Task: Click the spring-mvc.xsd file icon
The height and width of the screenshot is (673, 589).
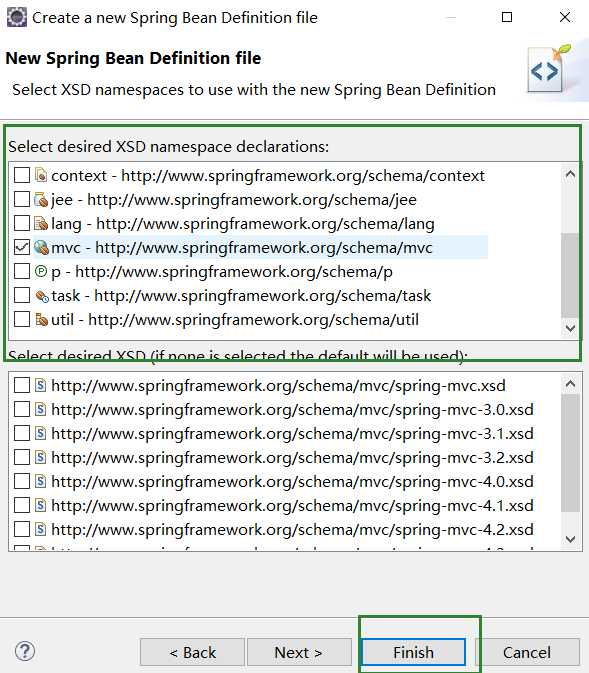Action: click(x=40, y=385)
